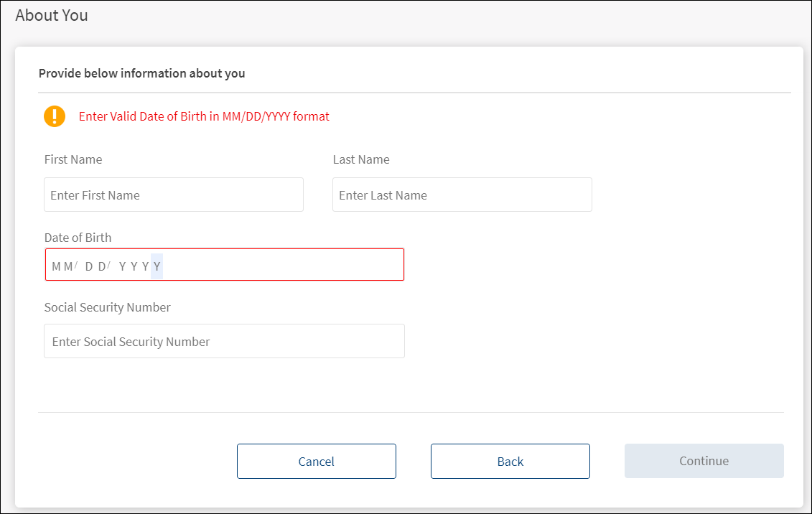Focus the Enter First Name field
This screenshot has height=514, width=812.
pyautogui.click(x=174, y=195)
